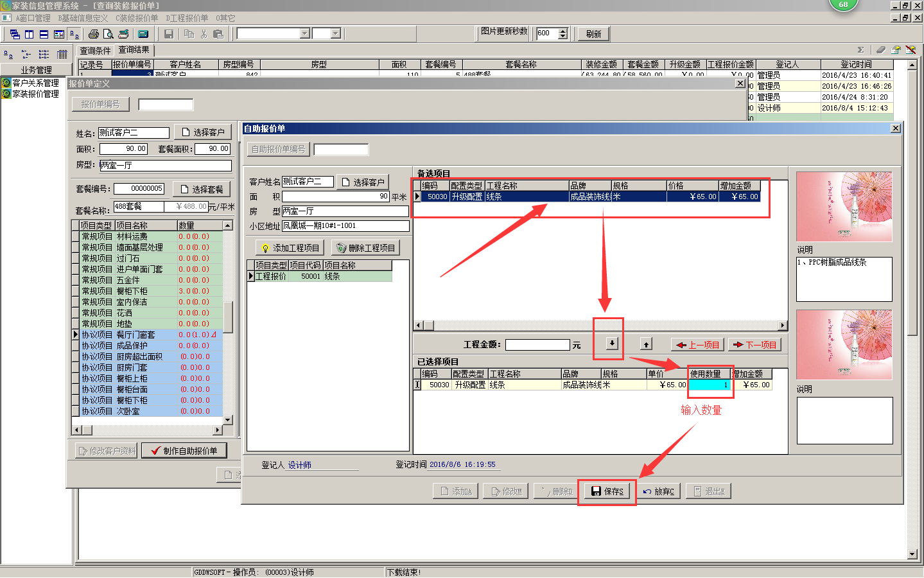Click the down arrow to add selected item

tap(612, 344)
